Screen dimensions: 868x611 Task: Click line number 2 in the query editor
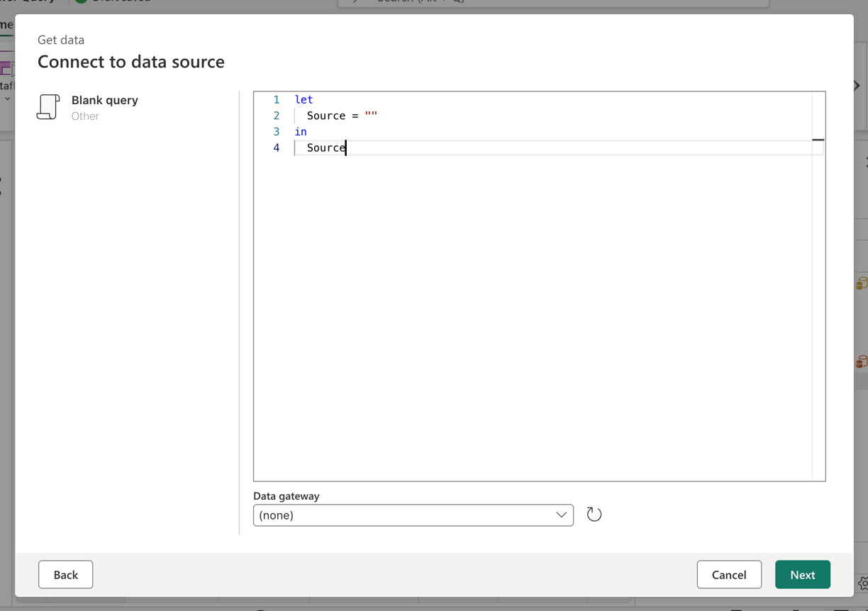pos(276,116)
